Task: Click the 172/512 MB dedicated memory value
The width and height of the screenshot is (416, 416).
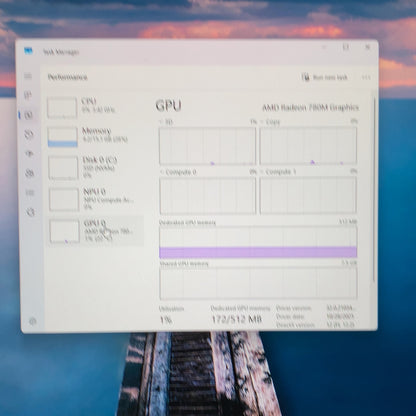Action: tap(237, 319)
